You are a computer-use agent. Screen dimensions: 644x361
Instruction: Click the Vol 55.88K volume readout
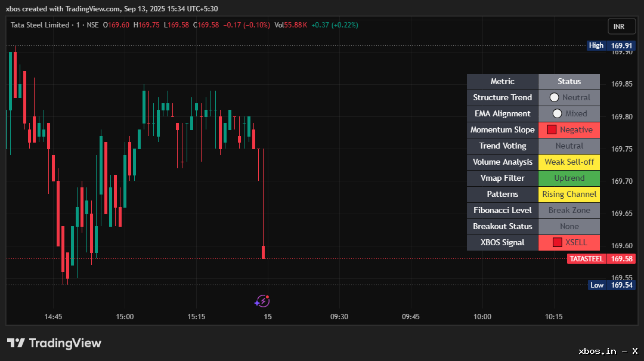click(x=290, y=25)
